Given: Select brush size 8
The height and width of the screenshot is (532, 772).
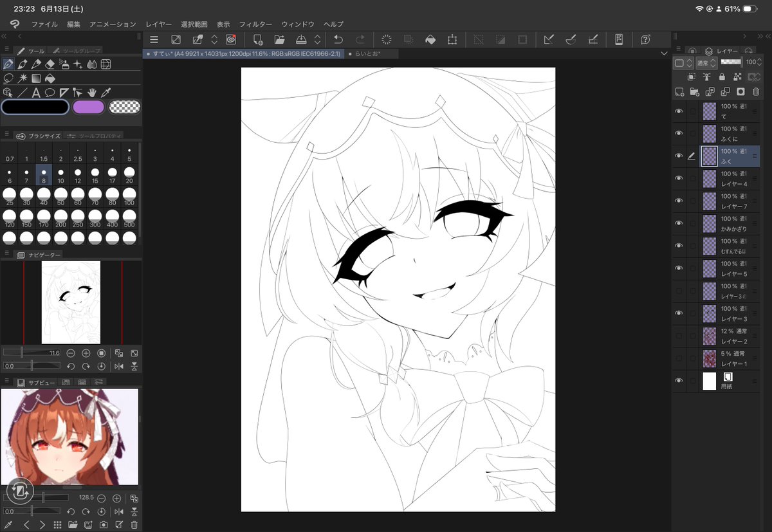Looking at the screenshot, I should pos(44,176).
